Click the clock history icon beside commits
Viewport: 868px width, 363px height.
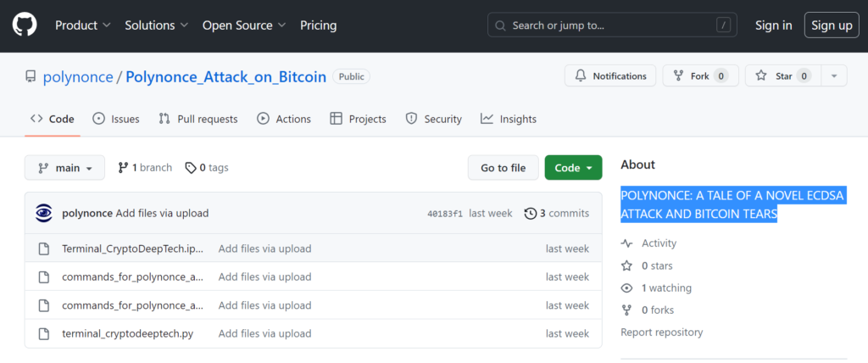[x=531, y=214]
